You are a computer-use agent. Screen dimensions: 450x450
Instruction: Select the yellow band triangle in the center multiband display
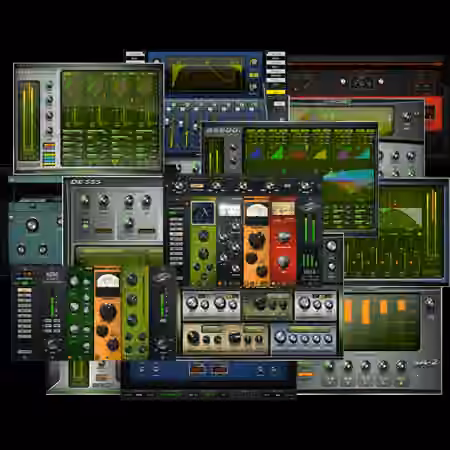[320, 154]
